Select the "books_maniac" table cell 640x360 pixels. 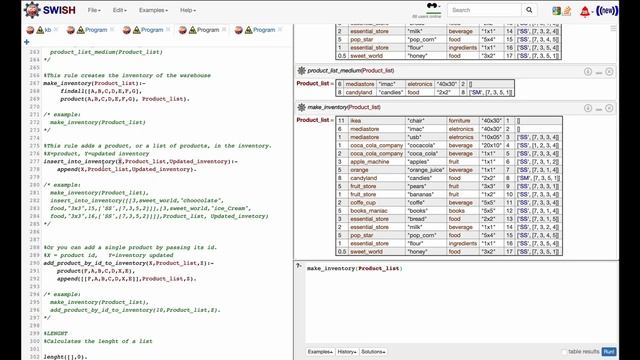(x=377, y=211)
